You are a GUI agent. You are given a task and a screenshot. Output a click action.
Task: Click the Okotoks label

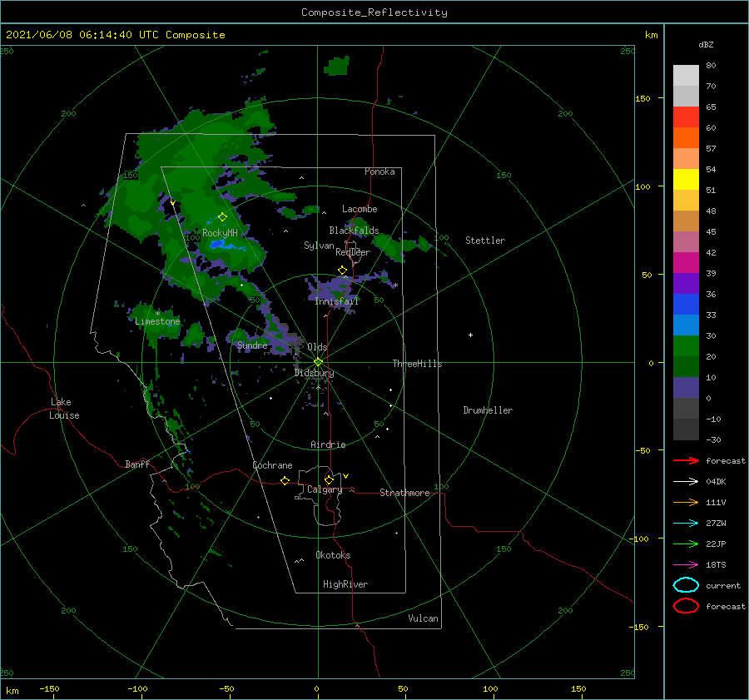(333, 555)
